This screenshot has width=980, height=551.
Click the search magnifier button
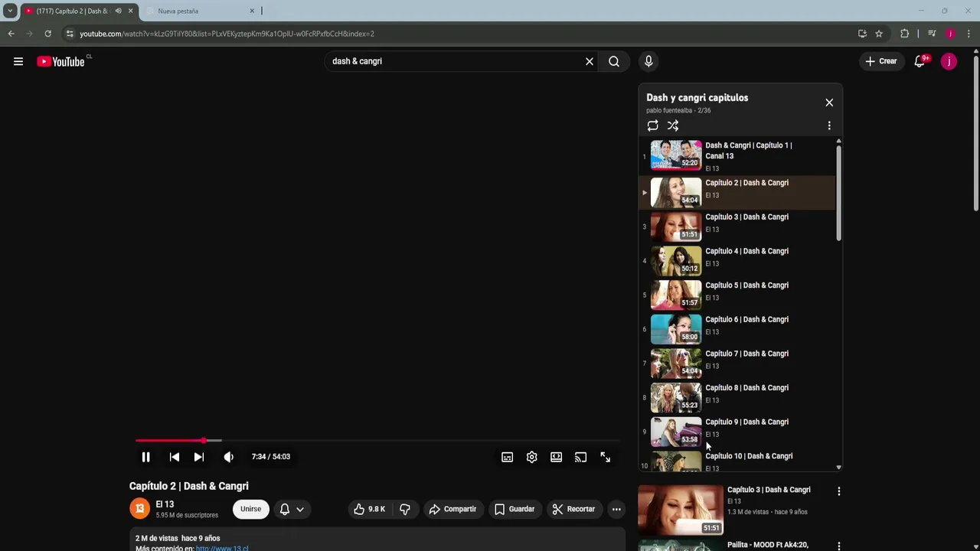point(614,61)
